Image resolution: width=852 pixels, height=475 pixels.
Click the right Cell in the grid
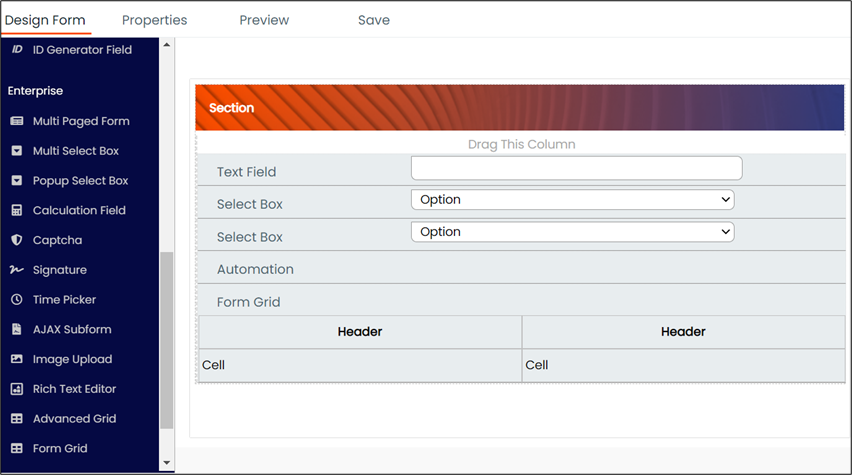pos(683,365)
